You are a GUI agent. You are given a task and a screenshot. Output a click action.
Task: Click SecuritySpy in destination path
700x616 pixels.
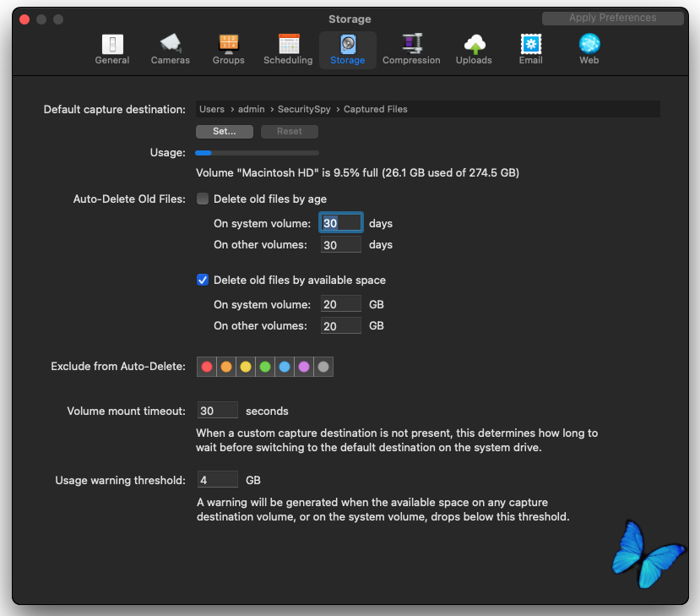coord(304,109)
